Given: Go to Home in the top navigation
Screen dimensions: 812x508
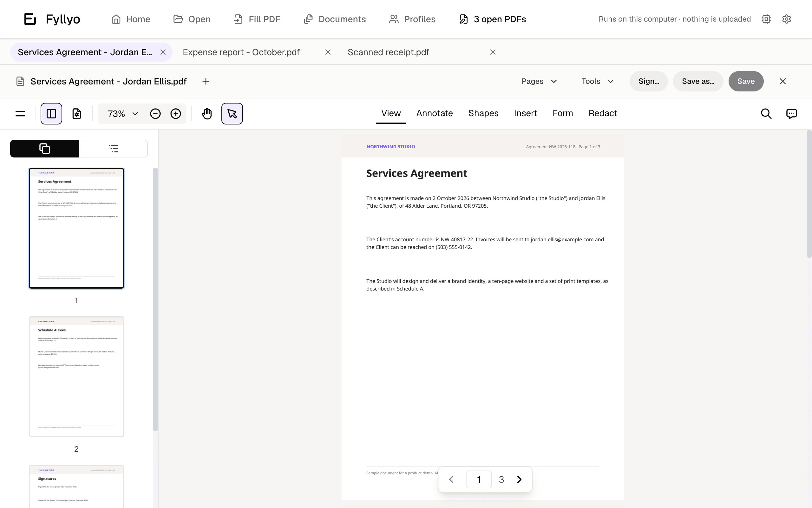Looking at the screenshot, I should (x=131, y=19).
